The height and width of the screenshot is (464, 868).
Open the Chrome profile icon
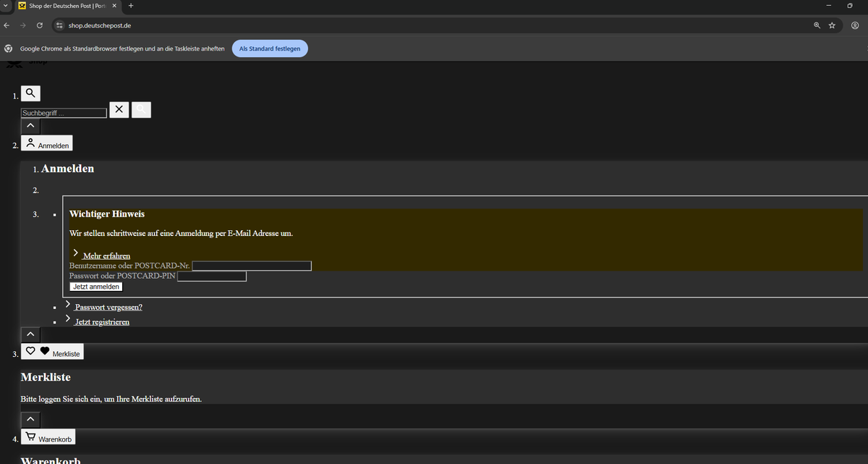click(855, 25)
